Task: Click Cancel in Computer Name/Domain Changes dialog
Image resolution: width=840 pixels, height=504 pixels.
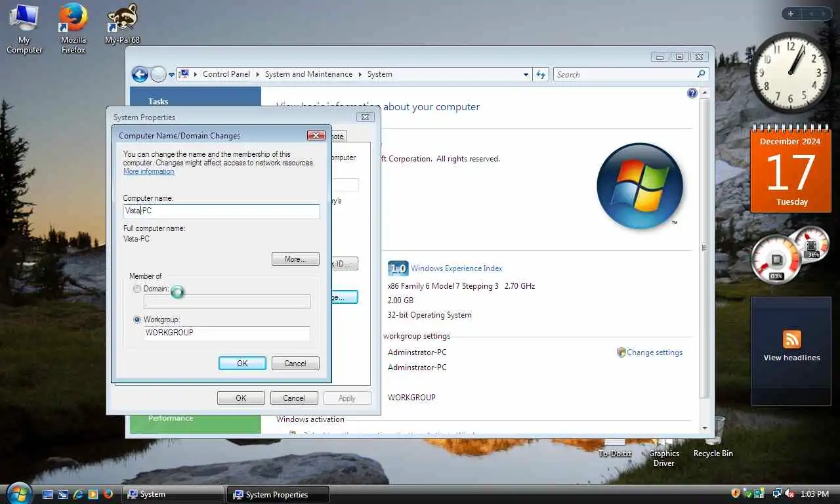Action: (295, 364)
